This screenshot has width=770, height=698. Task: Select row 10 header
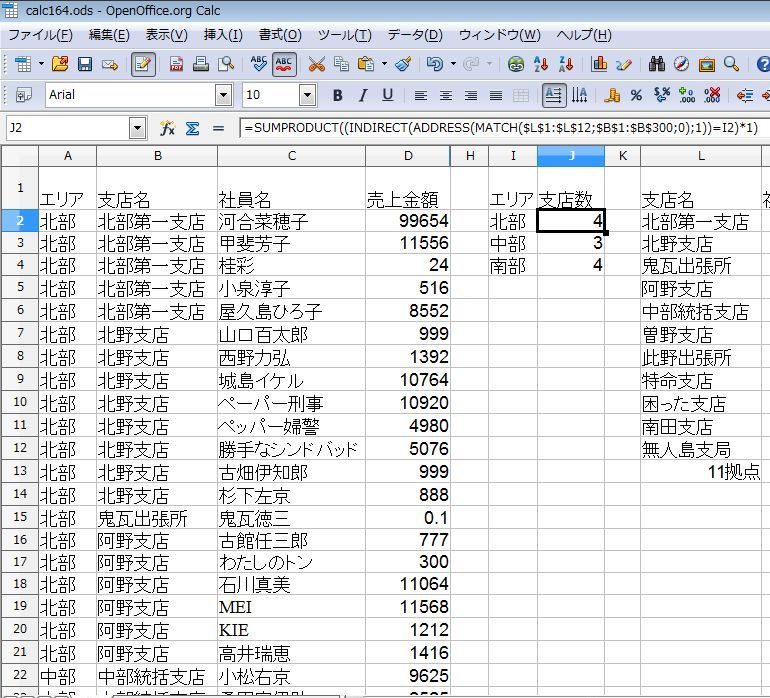pyautogui.click(x=20, y=402)
